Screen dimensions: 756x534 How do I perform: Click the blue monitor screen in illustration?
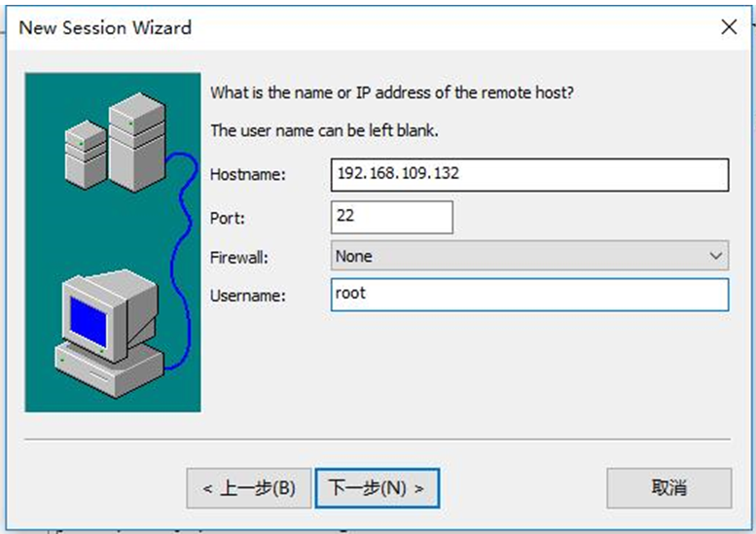[89, 321]
